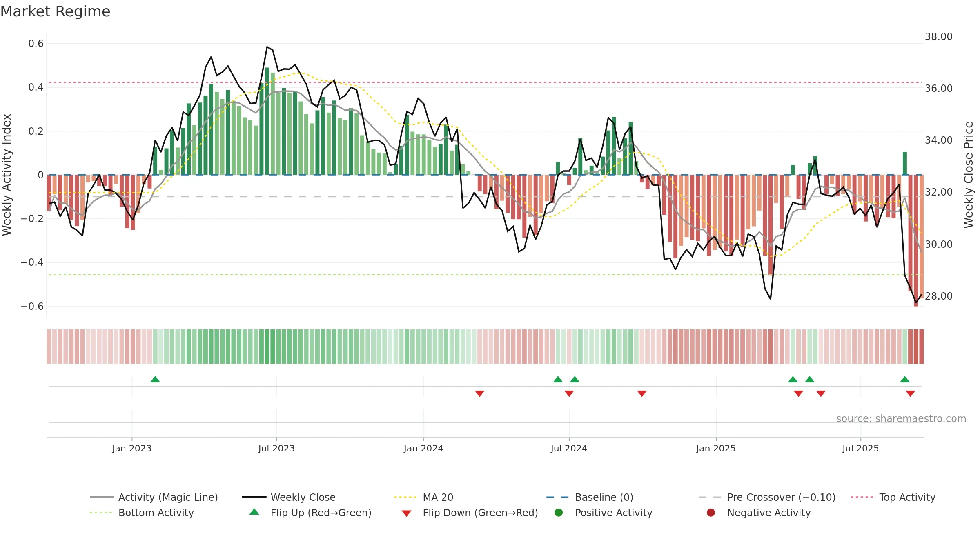Click the Jan 2023 x-axis label
980x551 pixels.
(x=132, y=449)
